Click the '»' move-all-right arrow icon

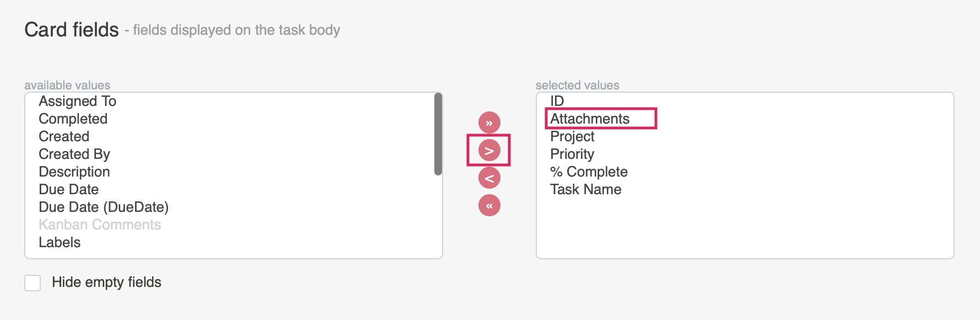pyautogui.click(x=489, y=122)
